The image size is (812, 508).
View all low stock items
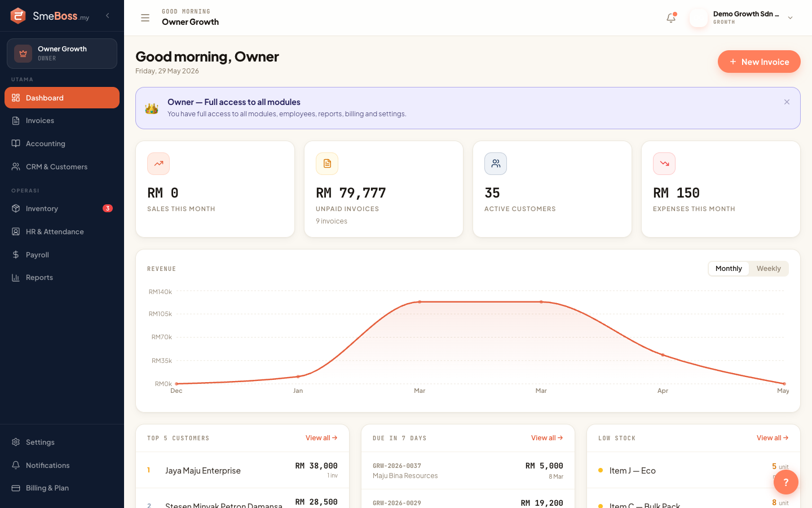[x=773, y=438]
